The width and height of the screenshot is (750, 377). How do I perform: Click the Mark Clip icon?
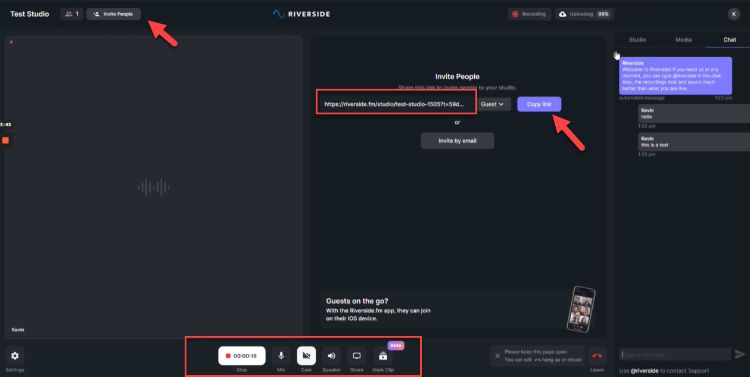383,356
